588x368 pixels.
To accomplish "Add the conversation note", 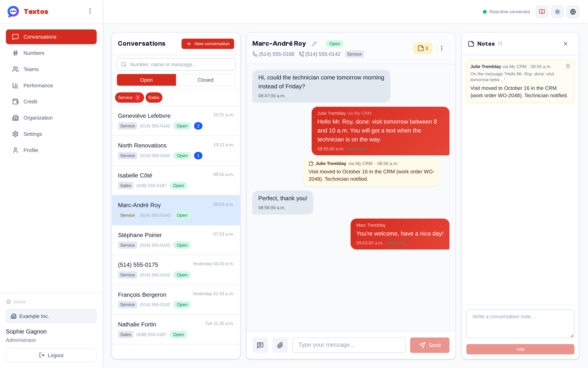I will 520,349.
